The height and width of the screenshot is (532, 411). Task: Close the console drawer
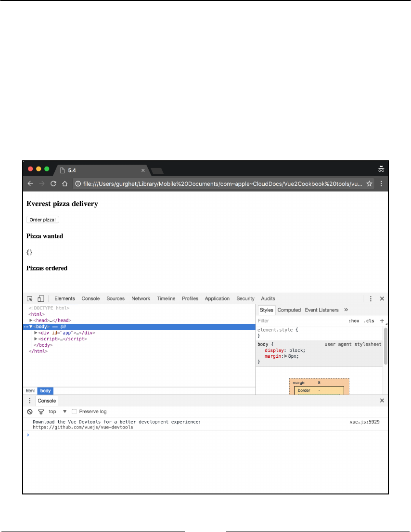point(382,401)
